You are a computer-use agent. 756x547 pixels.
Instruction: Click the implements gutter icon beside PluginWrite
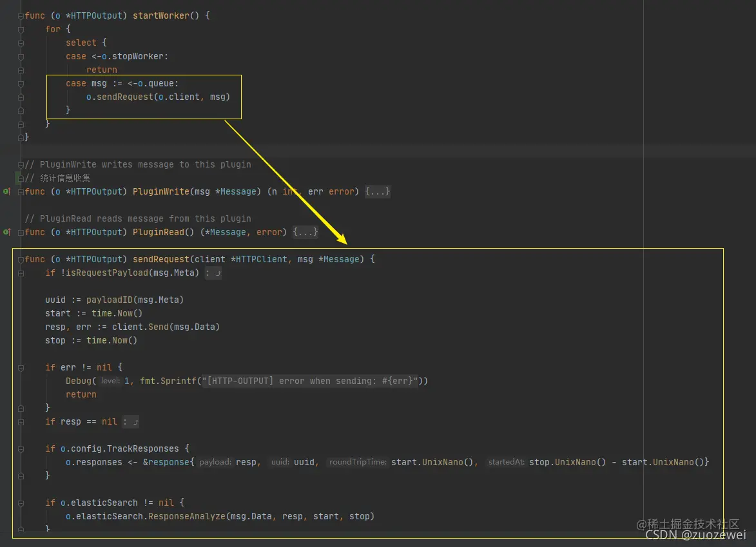(6, 191)
